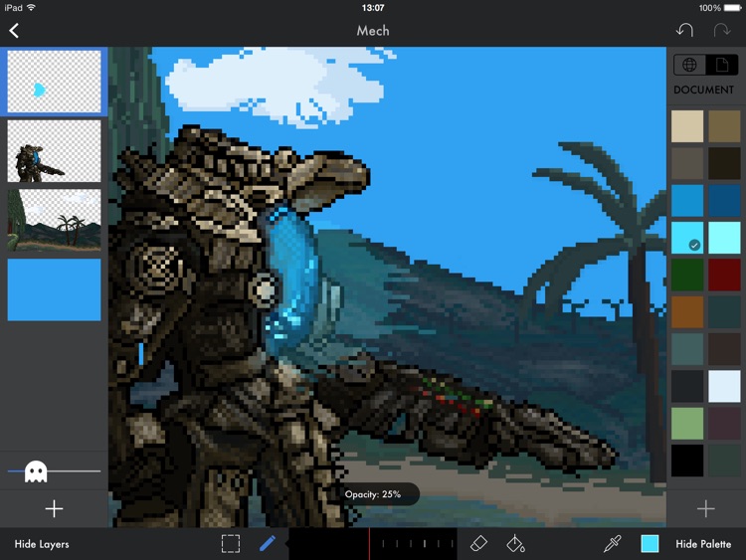Go back using the back arrow
Viewport: 746px width, 560px height.
coord(14,31)
